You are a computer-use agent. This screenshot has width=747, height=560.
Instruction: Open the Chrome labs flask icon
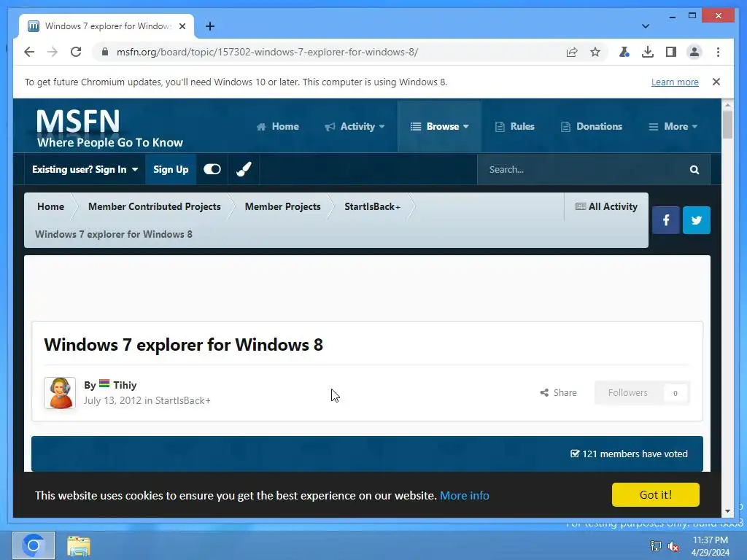(624, 52)
